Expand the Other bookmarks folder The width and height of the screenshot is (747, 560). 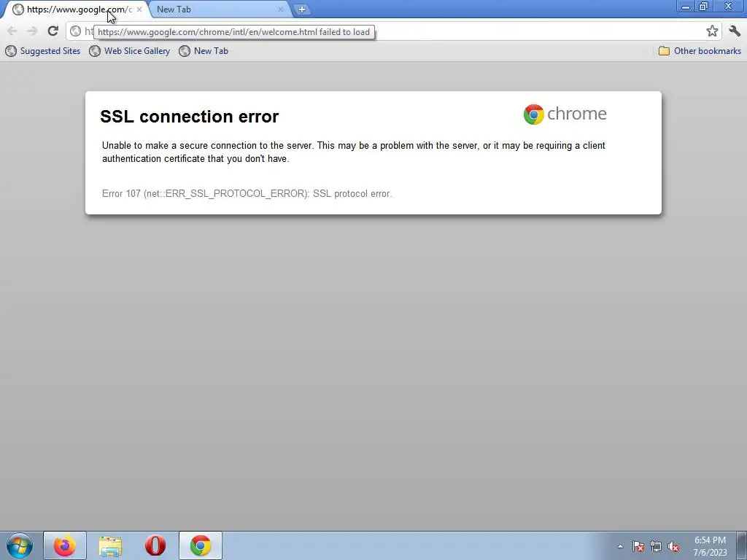pos(700,51)
